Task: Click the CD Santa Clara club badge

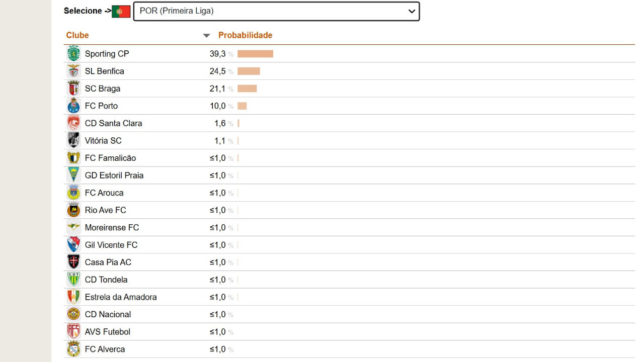Action: pos(73,123)
